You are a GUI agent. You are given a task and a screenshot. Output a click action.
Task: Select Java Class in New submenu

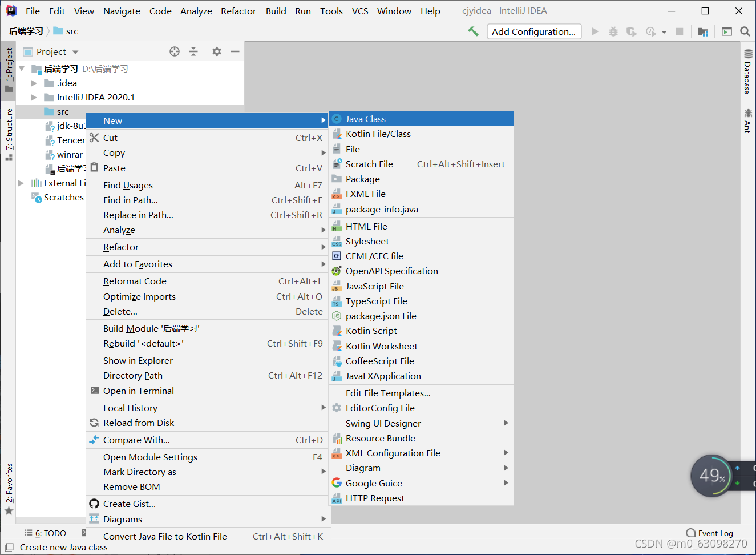pos(421,119)
